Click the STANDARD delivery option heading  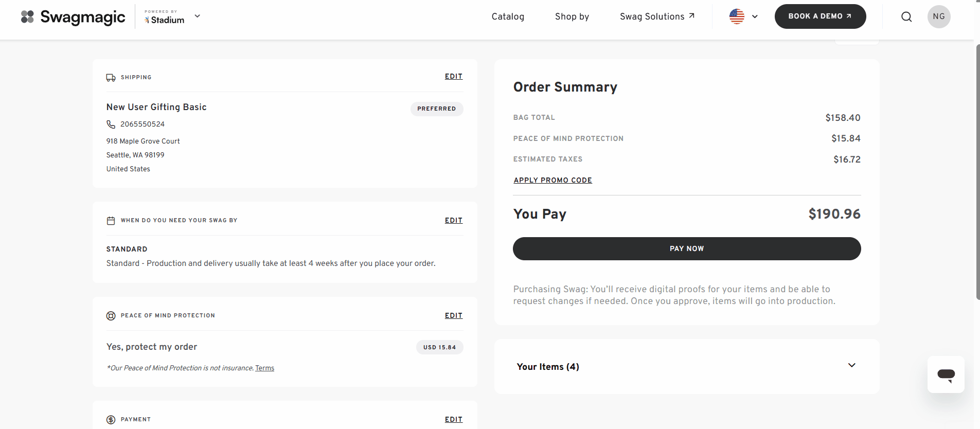pos(127,249)
